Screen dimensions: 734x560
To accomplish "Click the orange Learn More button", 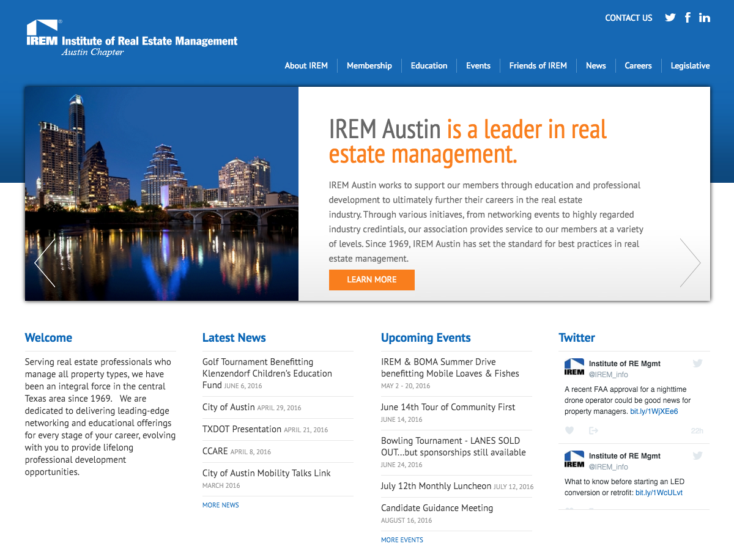I will pos(372,279).
